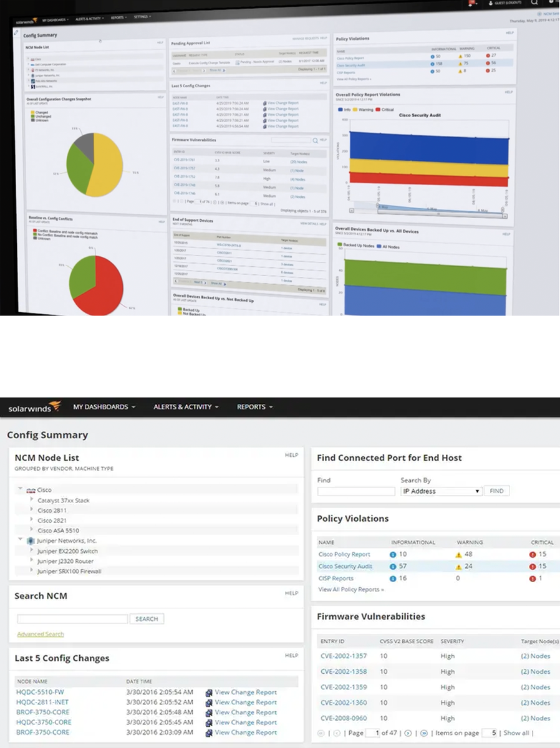Click the critical icon in the Cisco Policy Report row showing 15
The image size is (560, 748).
[x=533, y=554]
